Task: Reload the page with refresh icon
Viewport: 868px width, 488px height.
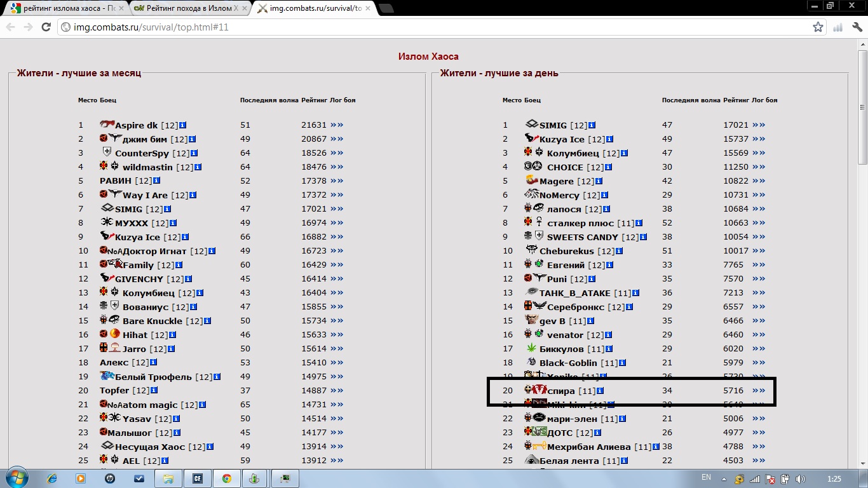Action: (46, 27)
